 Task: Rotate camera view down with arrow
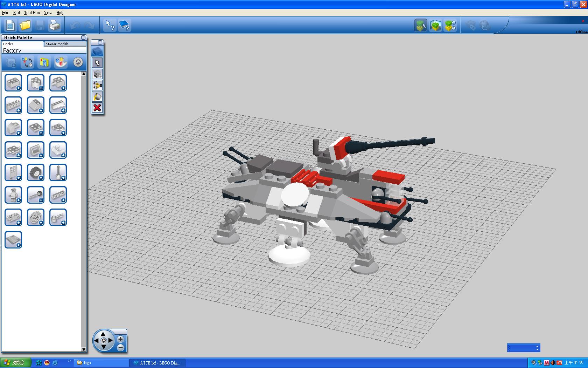tap(103, 347)
